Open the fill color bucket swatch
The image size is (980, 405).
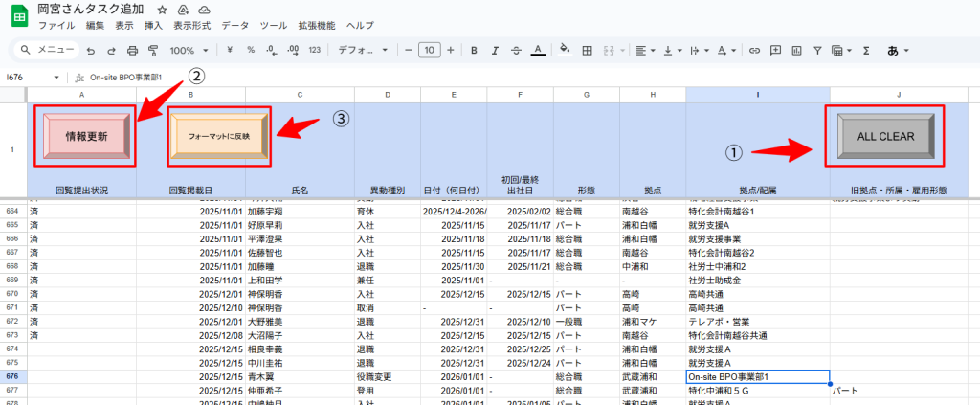click(x=564, y=50)
